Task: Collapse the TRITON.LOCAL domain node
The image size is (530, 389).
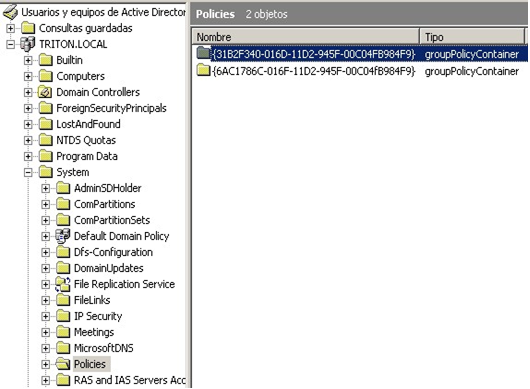Action: [x=10, y=44]
